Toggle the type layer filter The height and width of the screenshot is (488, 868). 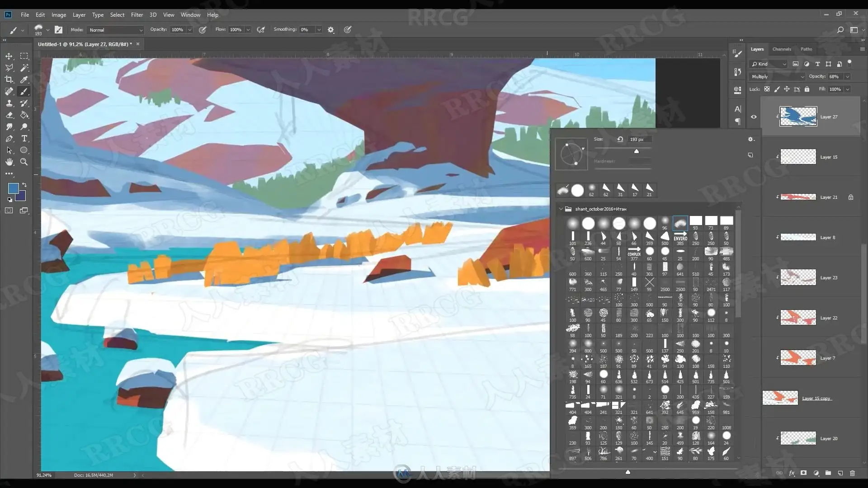point(817,64)
